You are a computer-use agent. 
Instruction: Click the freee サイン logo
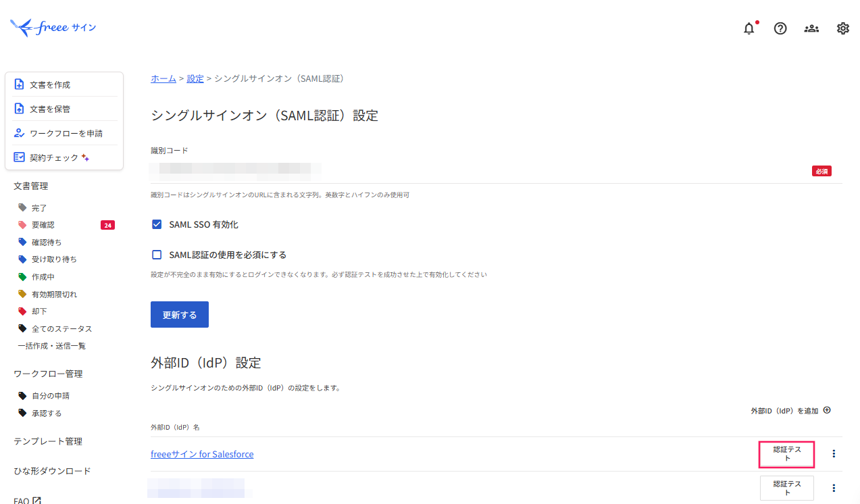point(53,28)
